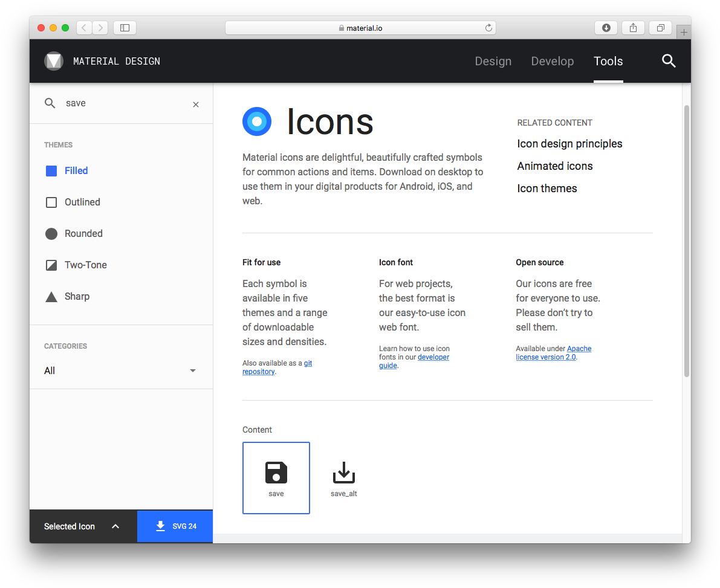Choose the Filled theme

tap(67, 171)
